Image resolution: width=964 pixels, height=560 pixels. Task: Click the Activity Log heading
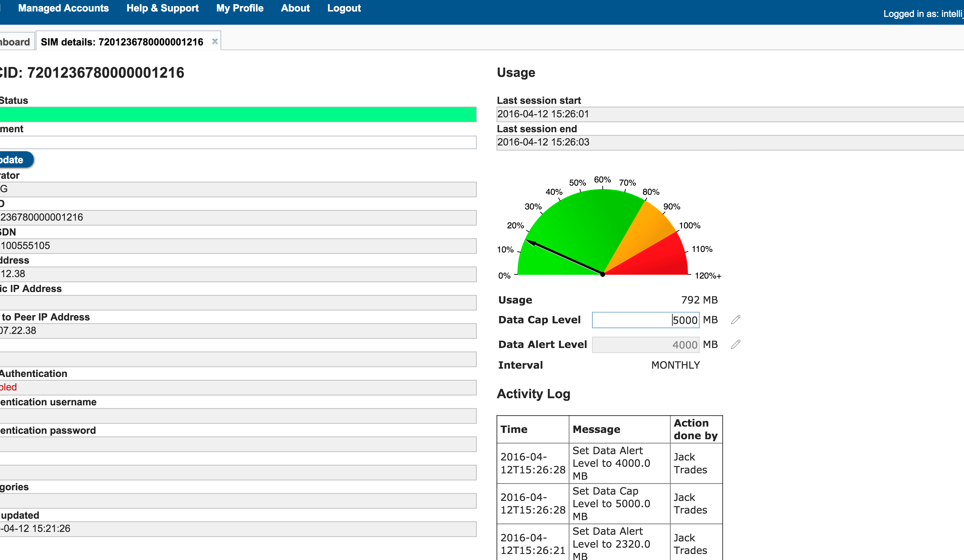click(x=533, y=394)
